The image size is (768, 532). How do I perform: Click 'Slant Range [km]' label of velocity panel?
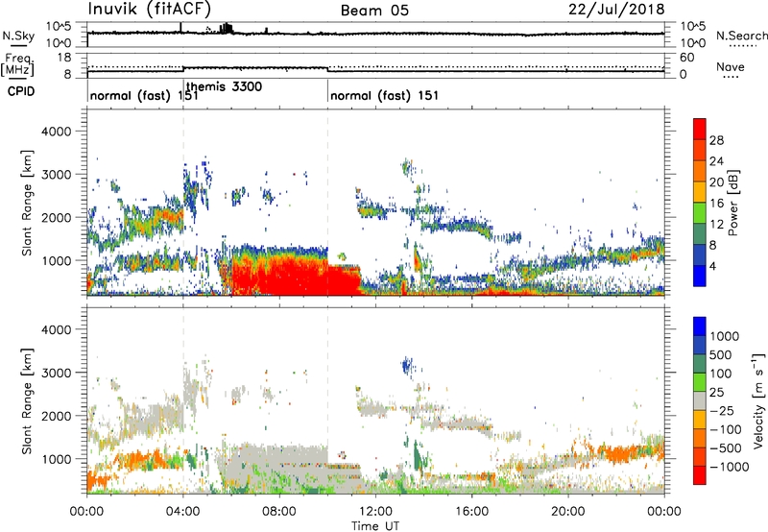point(27,400)
